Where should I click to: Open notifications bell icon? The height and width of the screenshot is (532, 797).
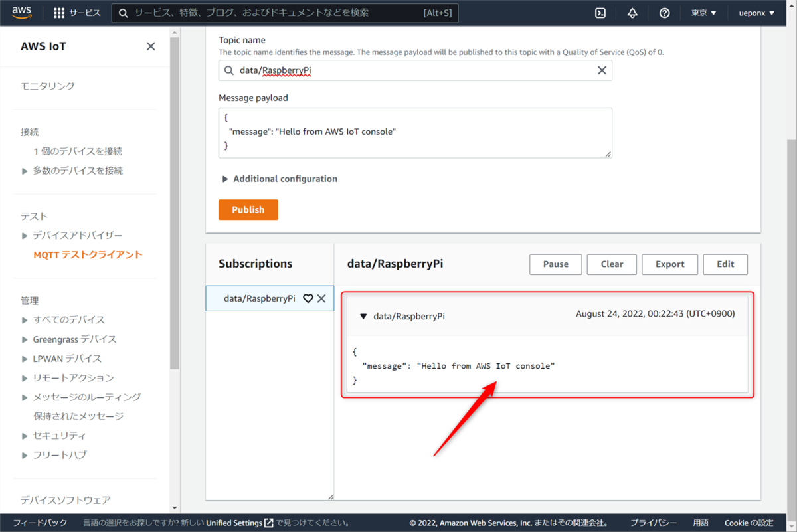coord(632,13)
